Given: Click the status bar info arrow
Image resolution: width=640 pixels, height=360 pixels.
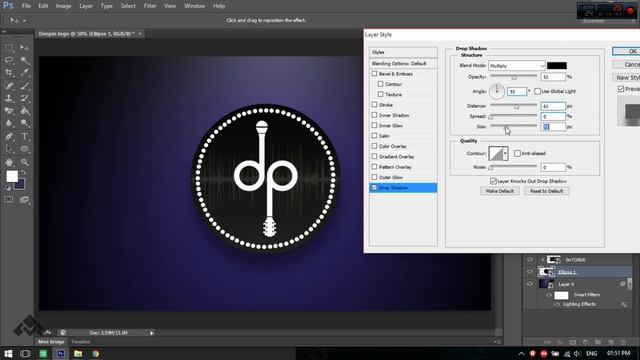Looking at the screenshot, I should point(152,333).
